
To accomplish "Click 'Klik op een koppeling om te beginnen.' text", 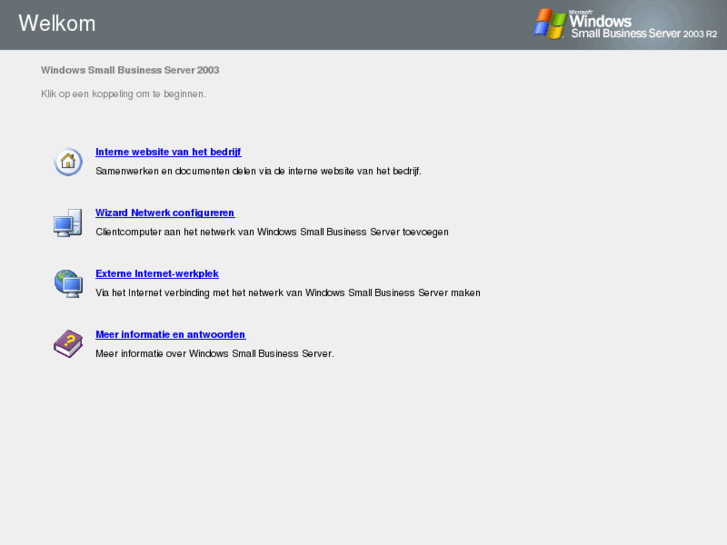I will click(123, 94).
